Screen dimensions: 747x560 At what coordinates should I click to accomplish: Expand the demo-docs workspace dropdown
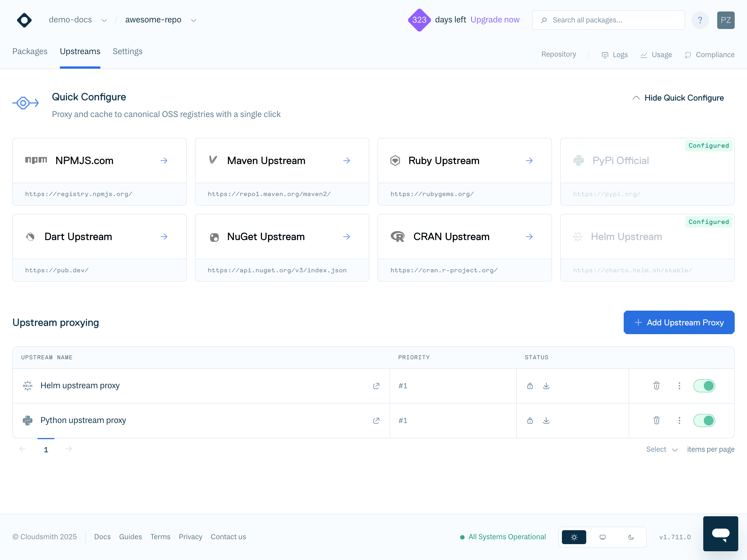[104, 20]
